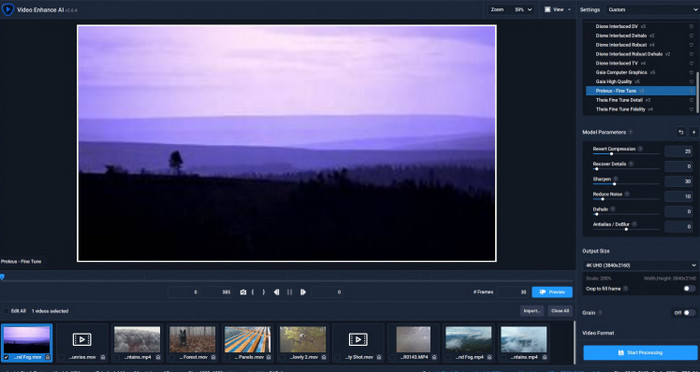Click the lock icon on ...Forest.mov thumbnail
700x372 pixels.
pos(213,357)
